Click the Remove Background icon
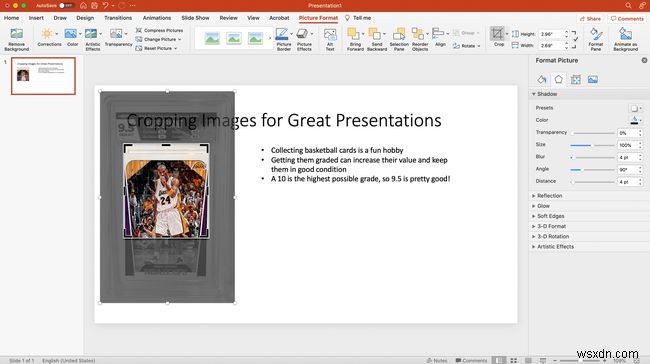 (17, 39)
